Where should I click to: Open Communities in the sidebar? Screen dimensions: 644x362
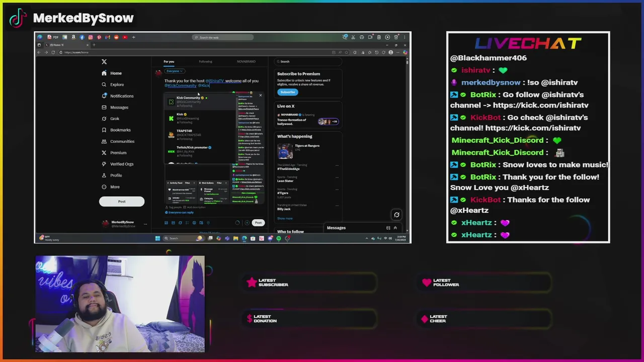click(118, 141)
